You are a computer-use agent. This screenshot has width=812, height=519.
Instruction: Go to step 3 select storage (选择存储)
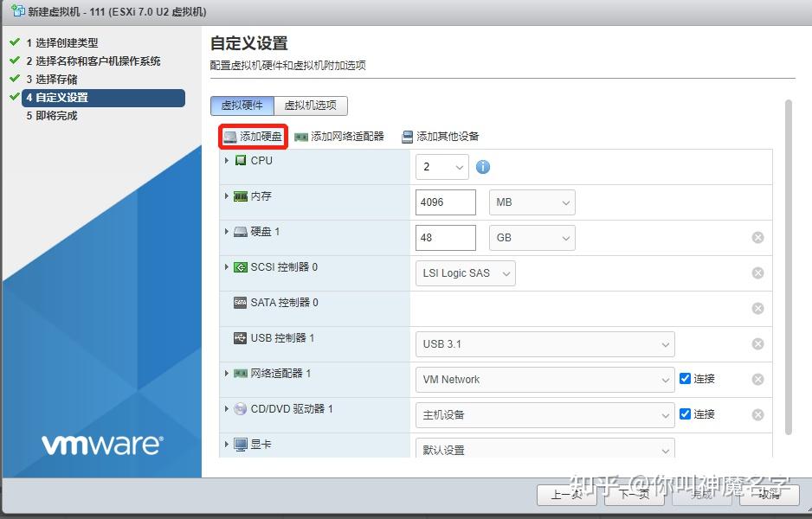coord(52,80)
